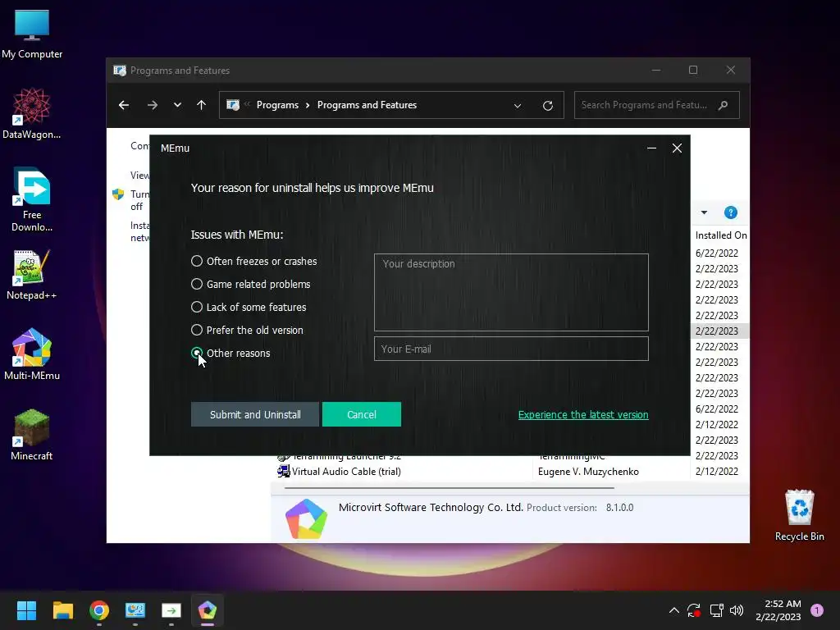Click inside the 'Your description' text area

point(511,293)
